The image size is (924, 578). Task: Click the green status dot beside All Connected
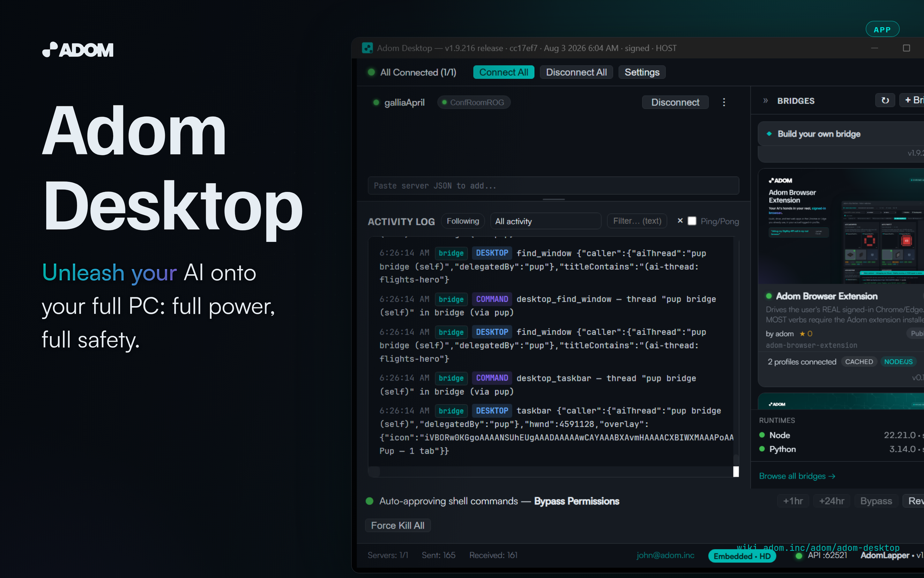tap(371, 72)
